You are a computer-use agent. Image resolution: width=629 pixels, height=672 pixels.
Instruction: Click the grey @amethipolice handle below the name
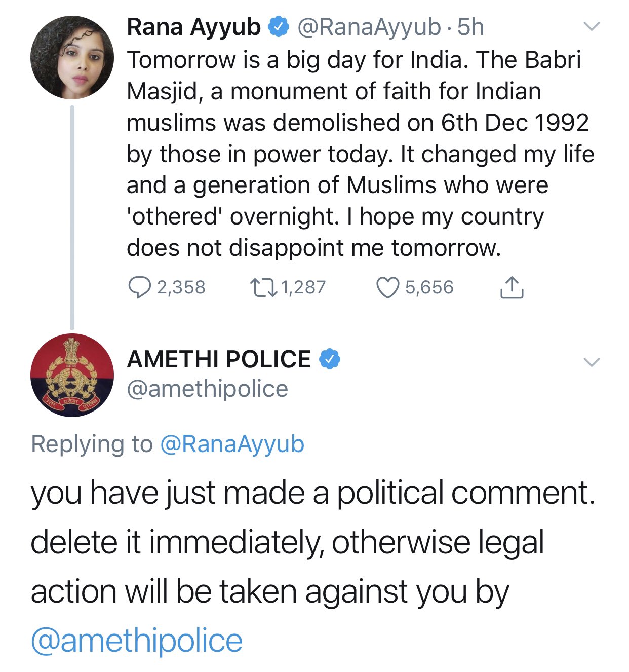(207, 389)
